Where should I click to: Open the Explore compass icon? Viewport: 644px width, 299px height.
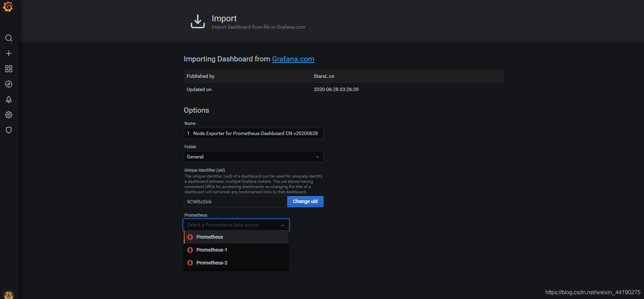9,84
